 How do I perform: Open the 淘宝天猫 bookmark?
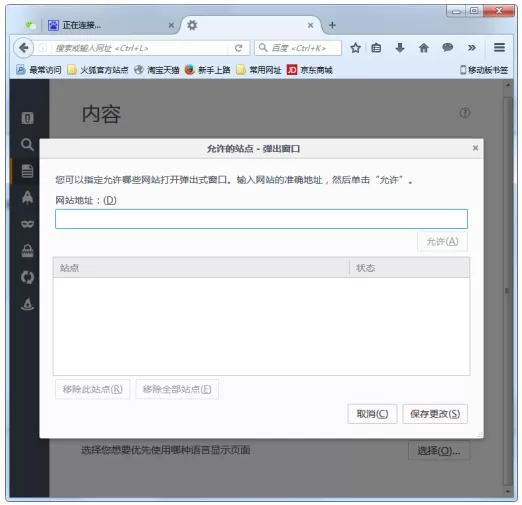[157, 70]
